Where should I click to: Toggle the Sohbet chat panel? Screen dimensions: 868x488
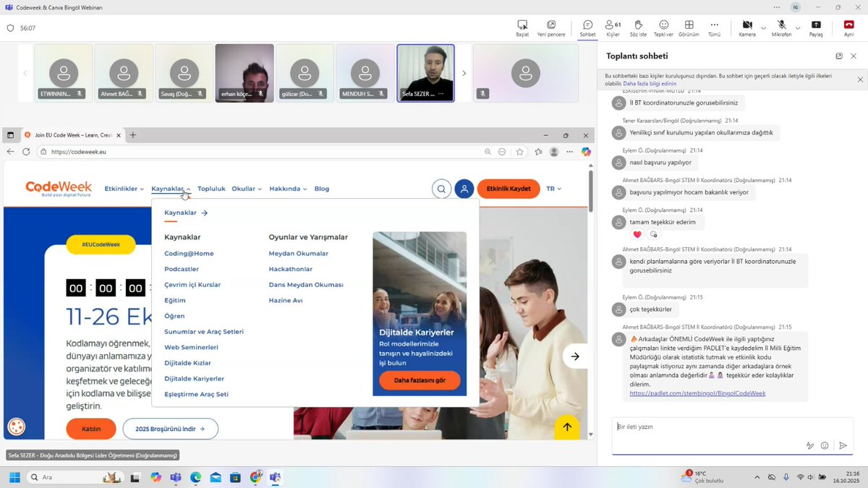tap(587, 28)
